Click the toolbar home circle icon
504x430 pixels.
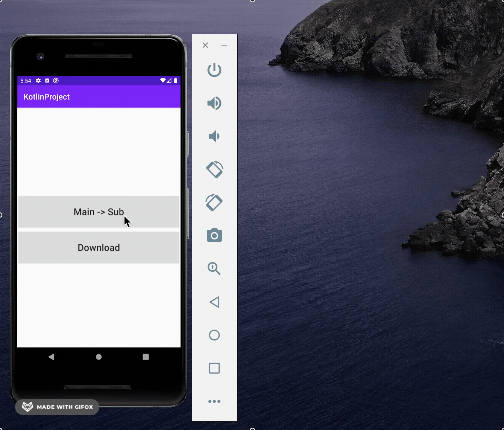pos(214,335)
